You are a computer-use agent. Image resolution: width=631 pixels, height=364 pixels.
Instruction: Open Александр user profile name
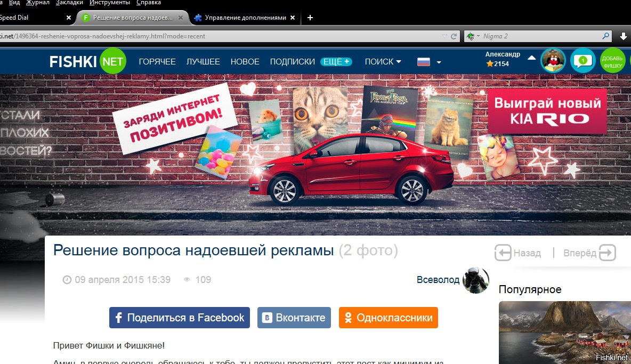point(502,54)
